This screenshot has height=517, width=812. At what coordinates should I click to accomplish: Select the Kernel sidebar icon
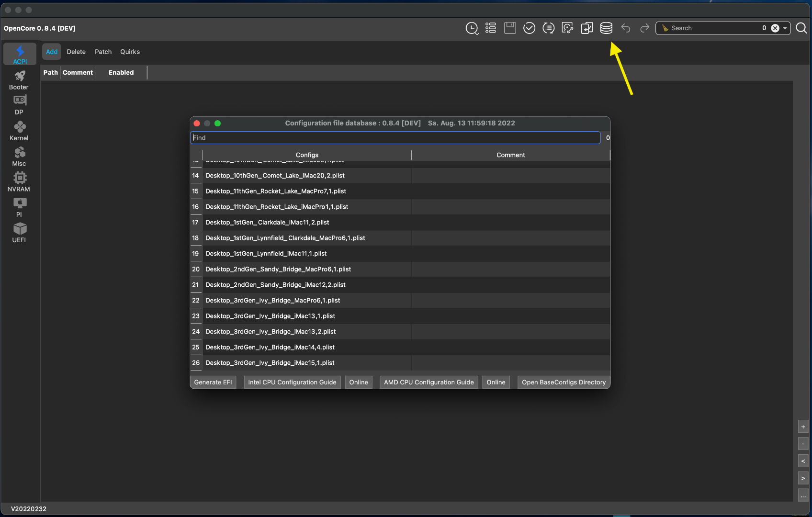click(19, 131)
